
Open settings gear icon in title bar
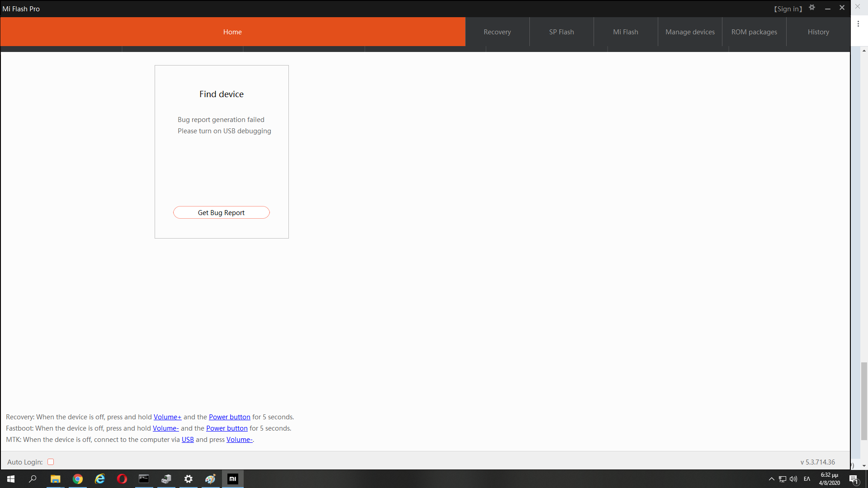[812, 8]
